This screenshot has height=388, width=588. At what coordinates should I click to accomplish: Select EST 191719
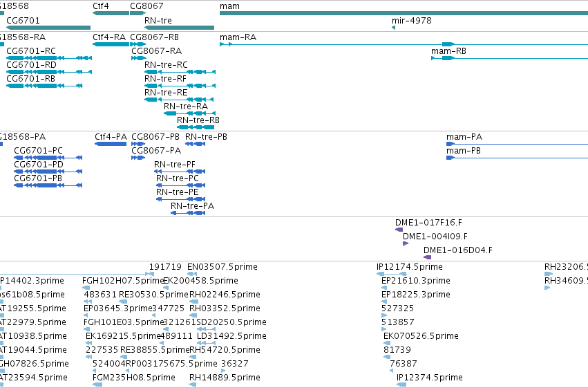click(x=165, y=267)
